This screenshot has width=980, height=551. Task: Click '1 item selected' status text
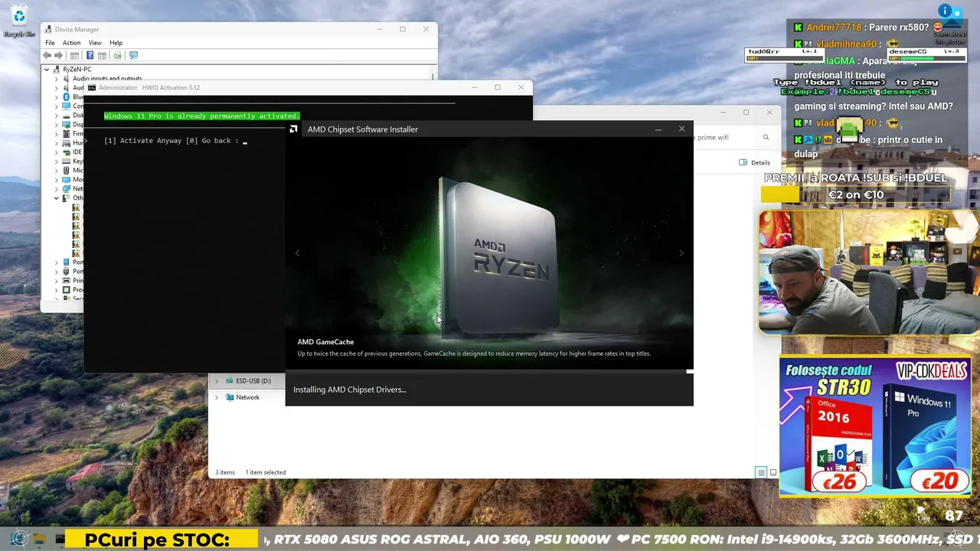point(266,472)
